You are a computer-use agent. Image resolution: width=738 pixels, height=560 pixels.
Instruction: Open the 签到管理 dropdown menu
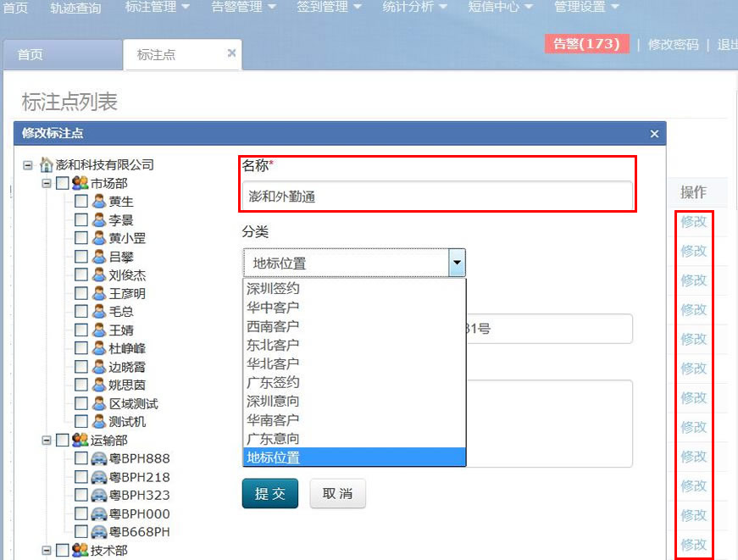329,7
